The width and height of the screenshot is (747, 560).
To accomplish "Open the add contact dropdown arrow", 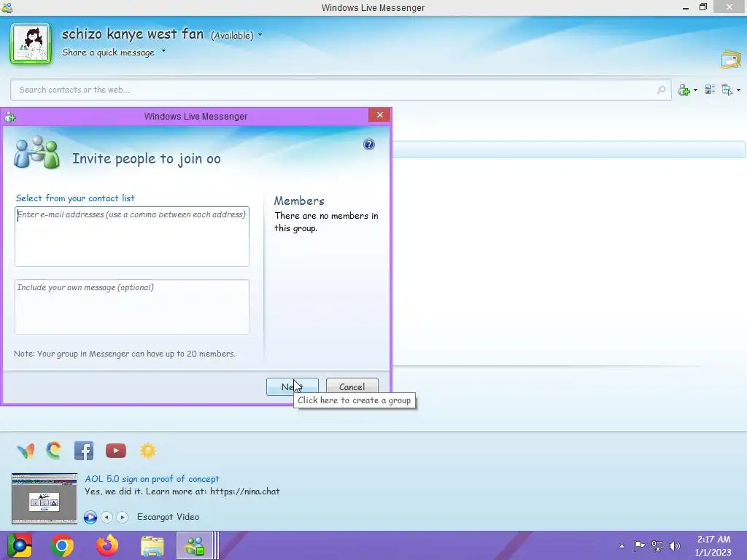I will click(x=695, y=90).
